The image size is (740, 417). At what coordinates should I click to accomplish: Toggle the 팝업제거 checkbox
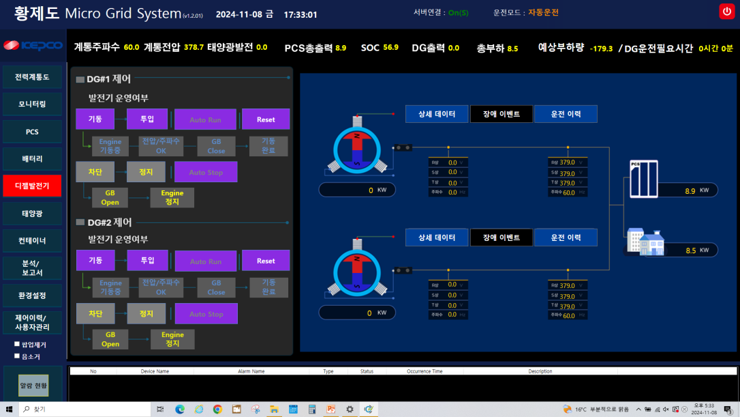(x=17, y=344)
